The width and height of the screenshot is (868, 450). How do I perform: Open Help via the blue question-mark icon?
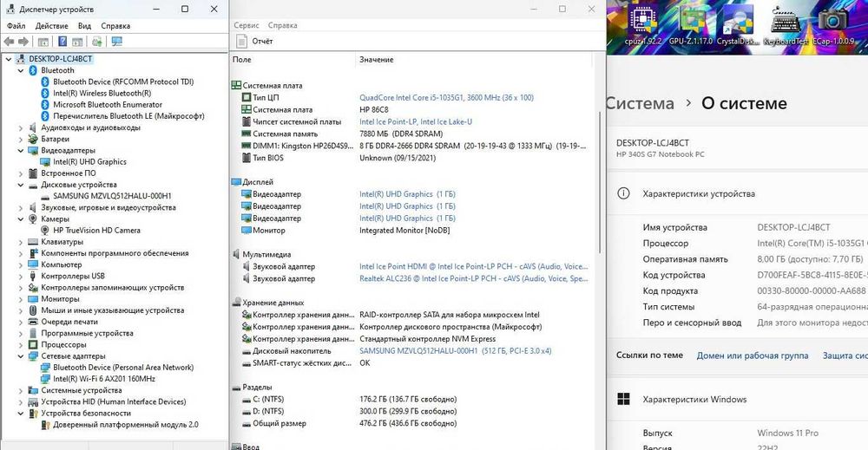point(62,42)
